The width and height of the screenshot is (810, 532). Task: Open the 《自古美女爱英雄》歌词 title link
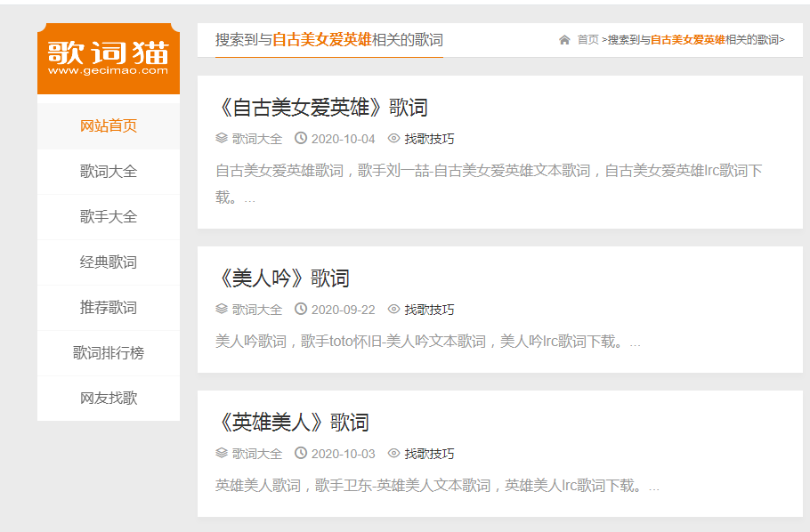pos(322,108)
